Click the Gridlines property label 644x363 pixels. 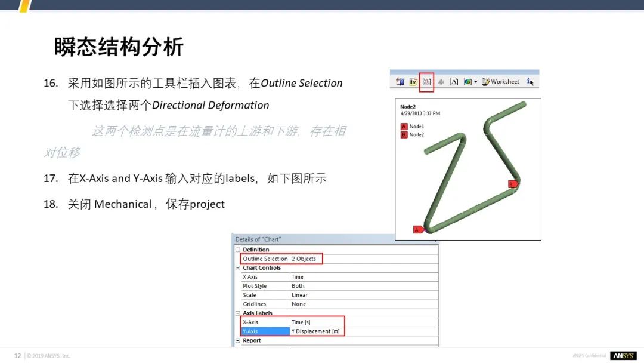(x=265, y=304)
